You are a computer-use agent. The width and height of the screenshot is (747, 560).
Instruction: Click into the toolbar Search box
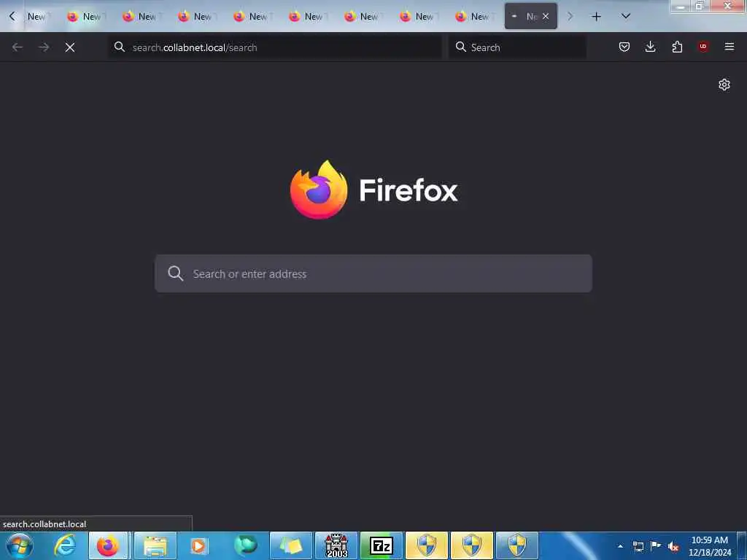tap(517, 47)
